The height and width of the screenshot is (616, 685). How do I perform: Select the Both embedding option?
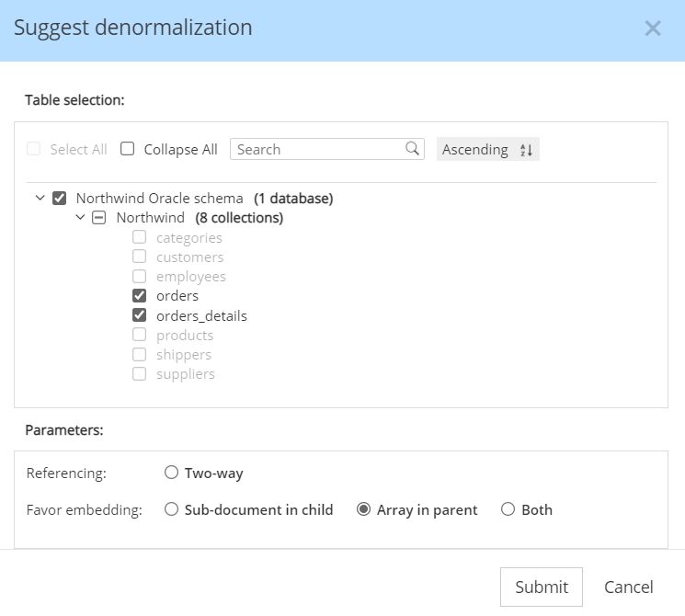coord(508,509)
